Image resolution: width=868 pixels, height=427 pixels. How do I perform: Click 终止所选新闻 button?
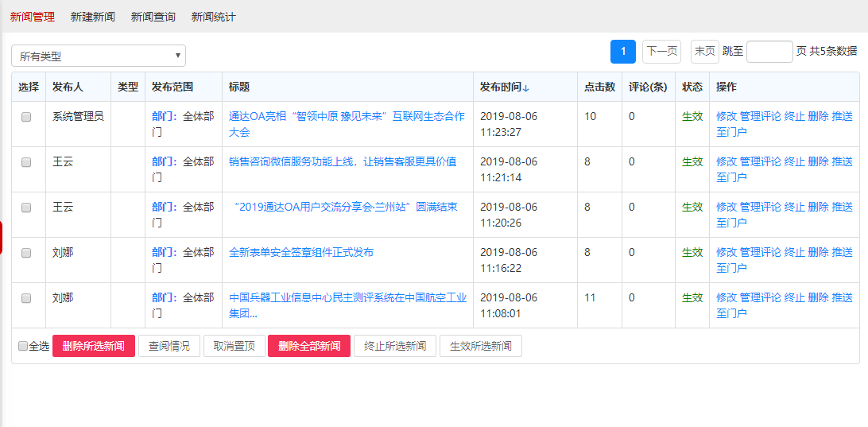point(395,346)
